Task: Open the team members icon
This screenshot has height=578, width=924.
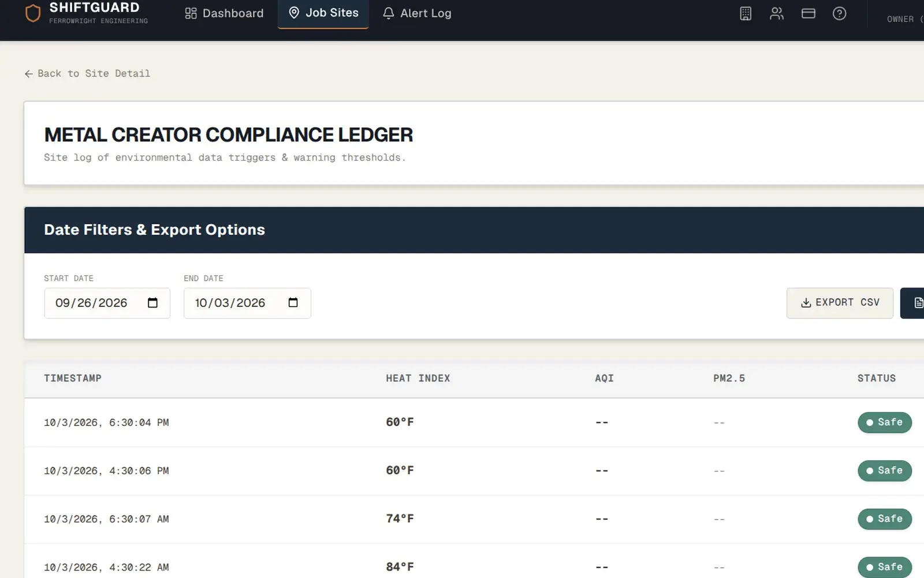Action: pos(777,13)
